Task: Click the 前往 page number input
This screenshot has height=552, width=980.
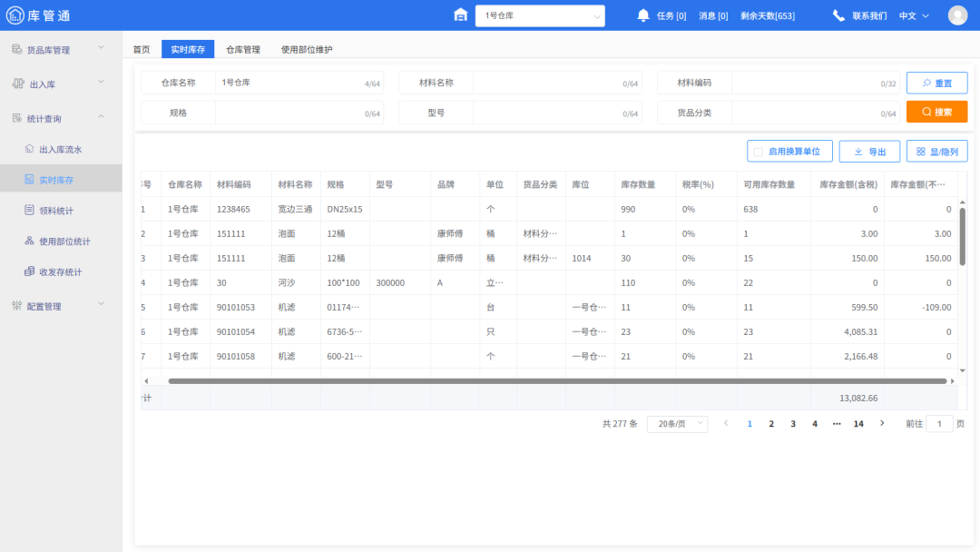Action: click(939, 424)
